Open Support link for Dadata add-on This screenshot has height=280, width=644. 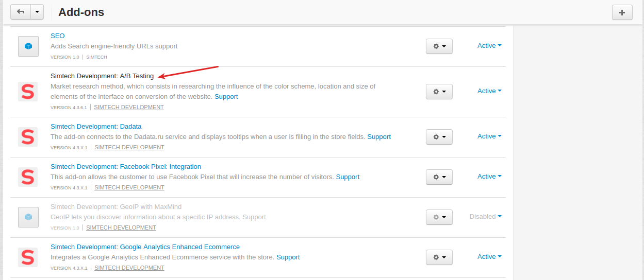click(379, 137)
